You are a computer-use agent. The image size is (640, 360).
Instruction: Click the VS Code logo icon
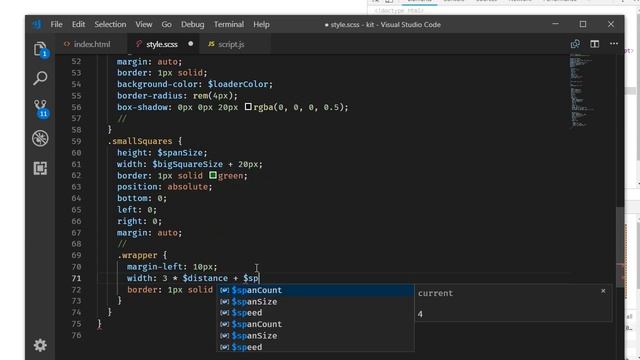point(37,24)
